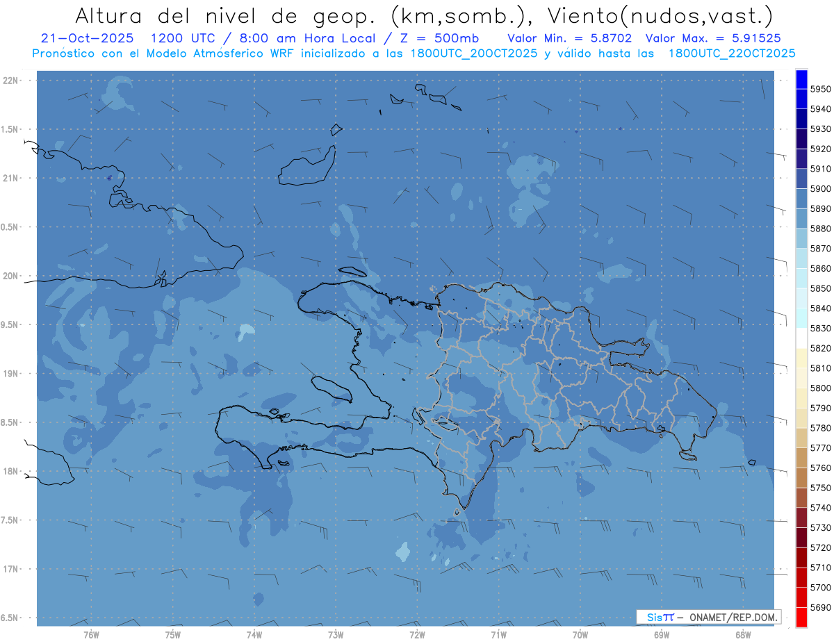Viewport: 834px width, 644px height.
Task: Click the 5730 colorbar value
Action: click(x=821, y=527)
